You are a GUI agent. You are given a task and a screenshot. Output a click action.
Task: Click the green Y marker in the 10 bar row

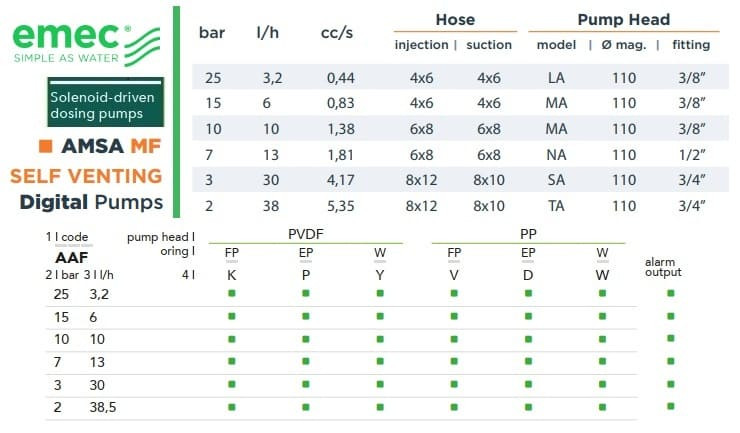point(379,339)
